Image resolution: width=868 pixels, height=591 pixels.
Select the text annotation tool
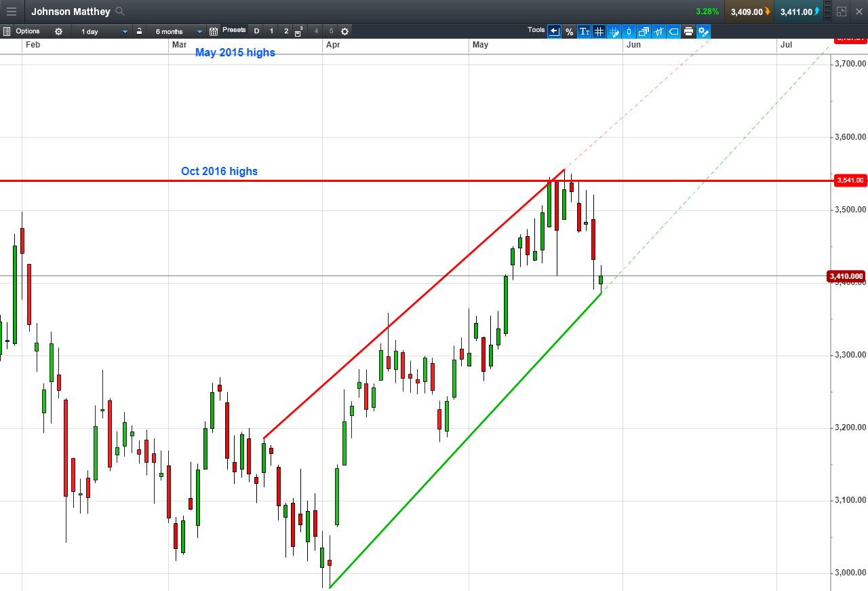585,31
